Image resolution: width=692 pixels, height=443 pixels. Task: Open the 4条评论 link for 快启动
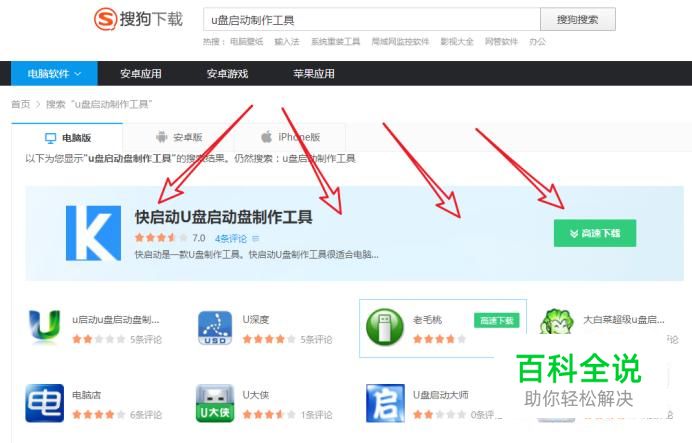[231, 239]
